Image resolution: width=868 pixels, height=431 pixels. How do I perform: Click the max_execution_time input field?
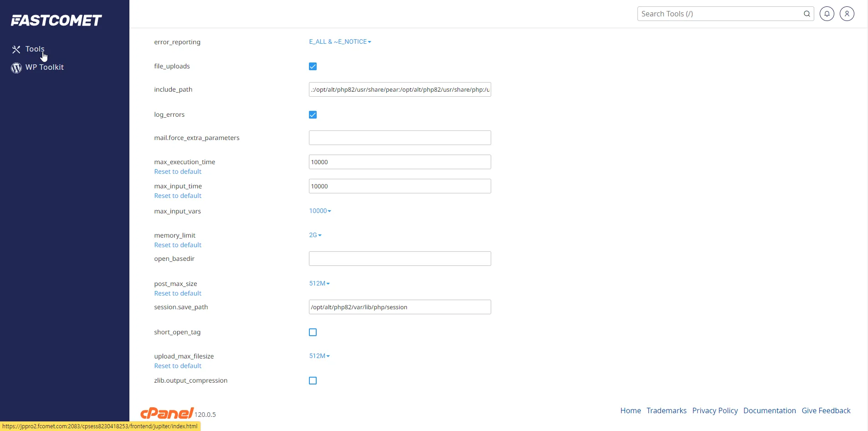click(x=400, y=162)
